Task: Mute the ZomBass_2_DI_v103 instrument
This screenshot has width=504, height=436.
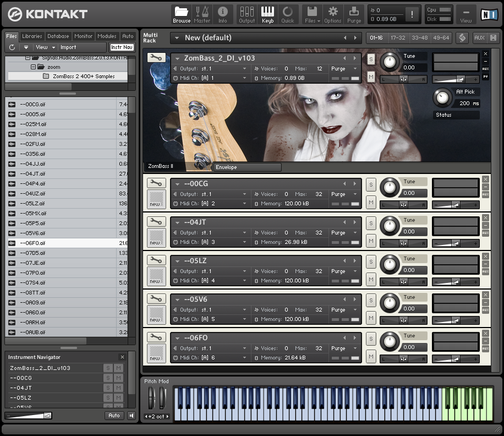Action: pyautogui.click(x=371, y=77)
